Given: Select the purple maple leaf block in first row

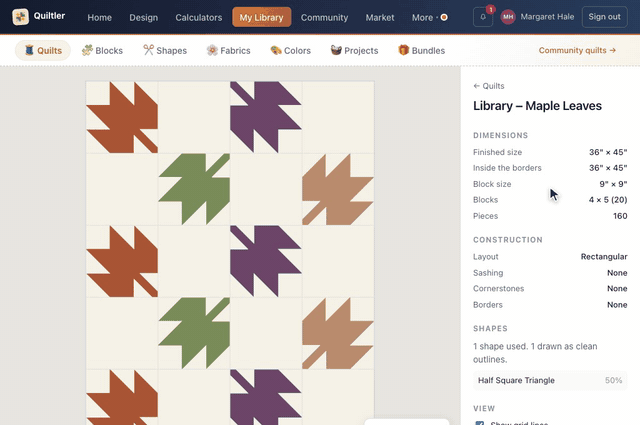Looking at the screenshot, I should click(266, 117).
